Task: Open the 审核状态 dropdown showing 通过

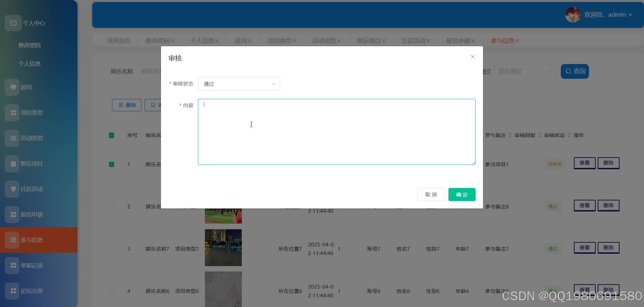Action: (x=239, y=83)
